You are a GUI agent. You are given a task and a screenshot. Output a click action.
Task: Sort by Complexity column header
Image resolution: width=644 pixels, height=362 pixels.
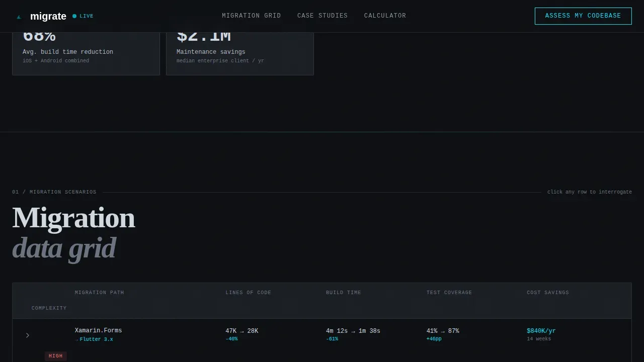(x=49, y=308)
